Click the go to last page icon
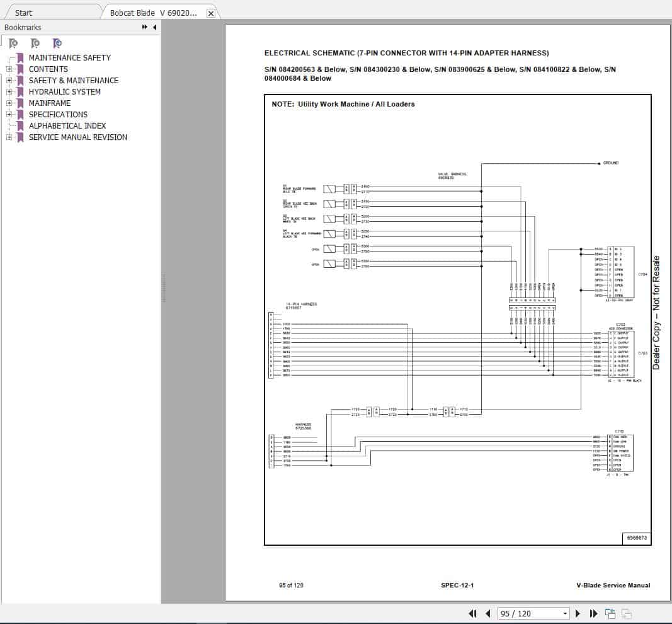This screenshot has height=624, width=672. (x=593, y=613)
